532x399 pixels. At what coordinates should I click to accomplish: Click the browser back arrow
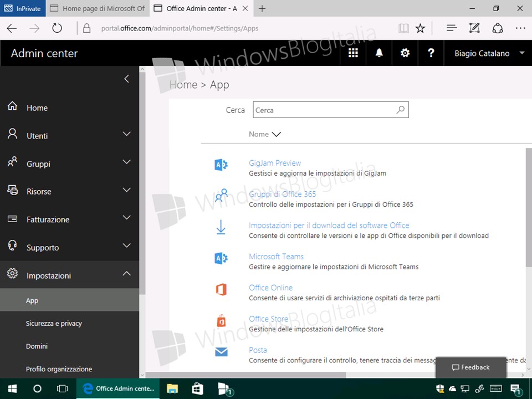(x=12, y=28)
